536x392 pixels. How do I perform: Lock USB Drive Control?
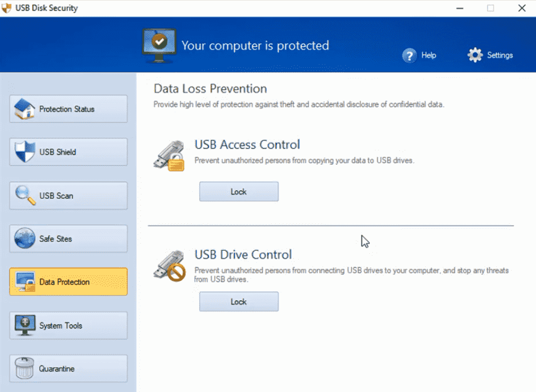point(238,302)
